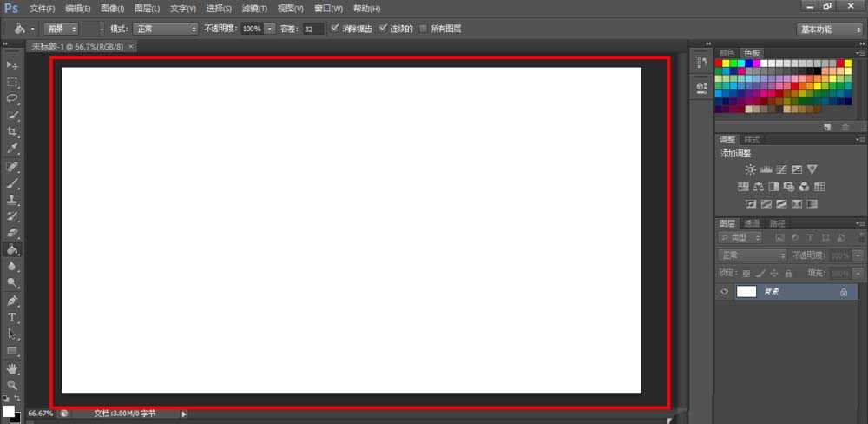Select the Hand tool

12,368
